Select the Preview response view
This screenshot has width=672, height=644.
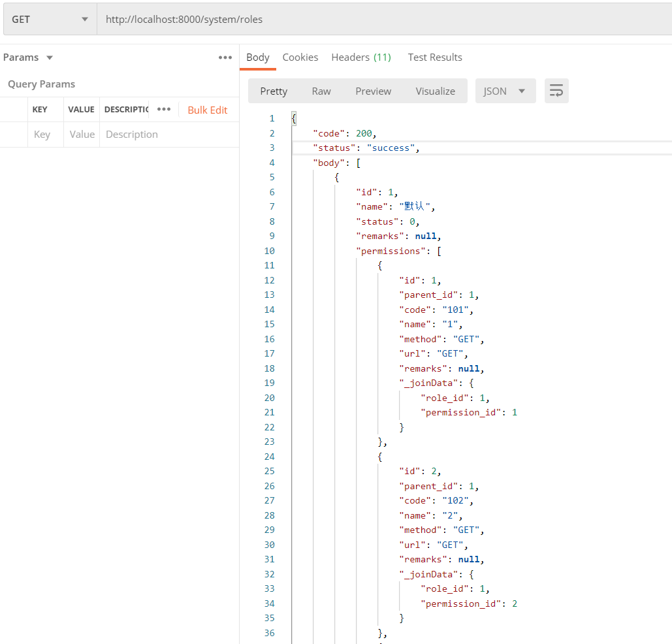click(373, 91)
